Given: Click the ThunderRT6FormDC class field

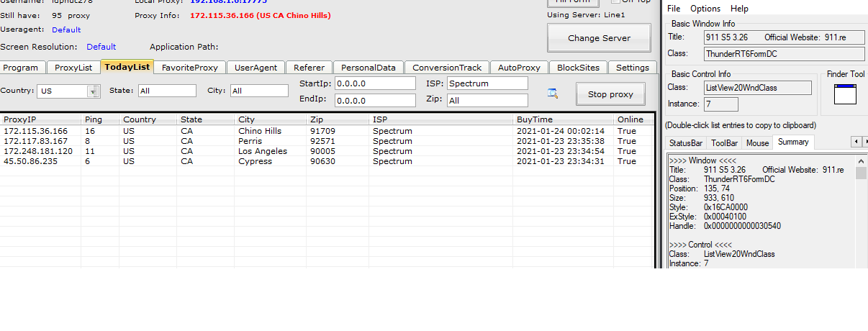Looking at the screenshot, I should tap(785, 54).
